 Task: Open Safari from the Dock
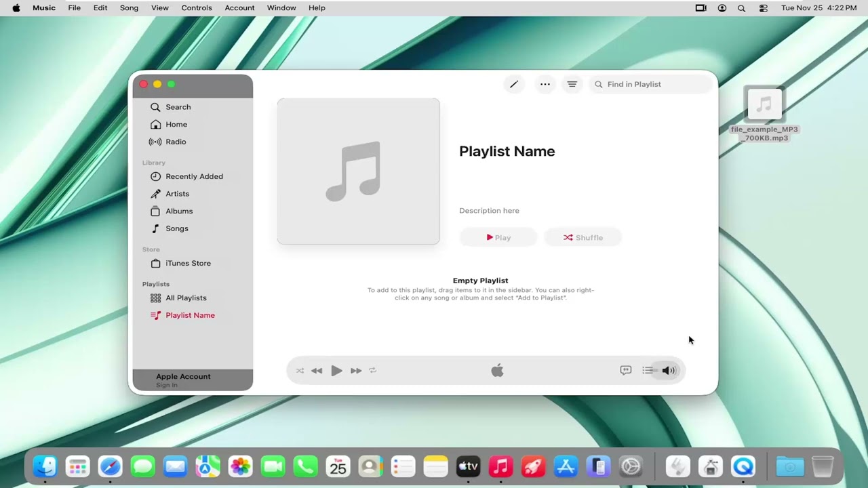click(x=110, y=466)
